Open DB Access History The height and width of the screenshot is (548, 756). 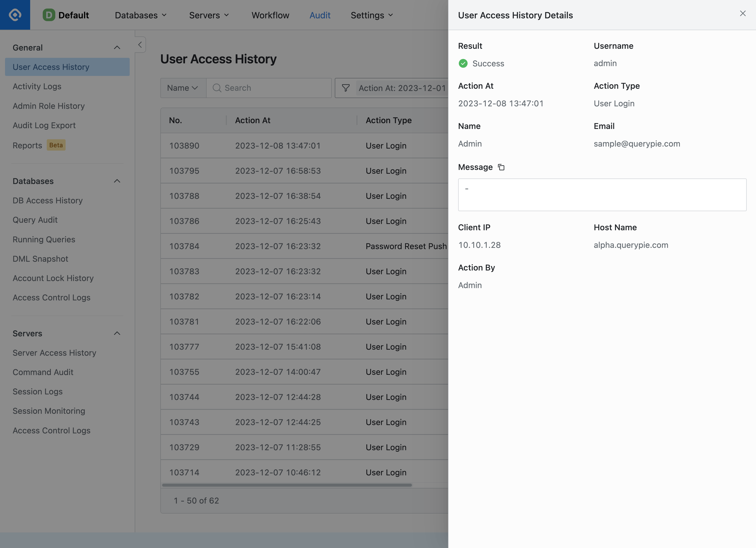coord(48,200)
